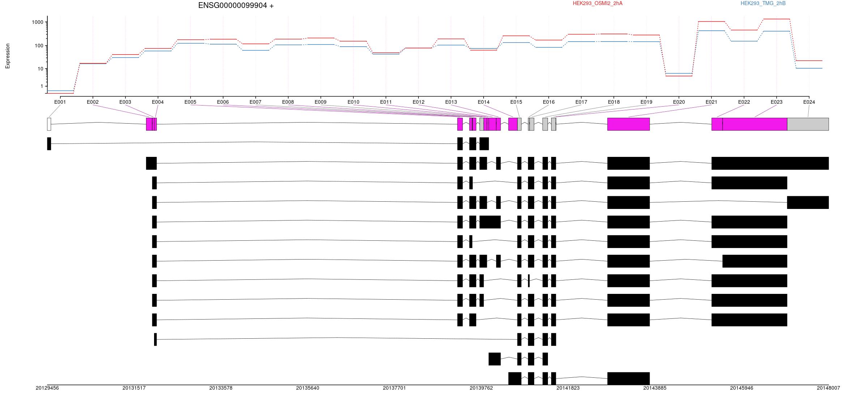
Task: Click genomic coordinate 20148007
Action: point(829,388)
